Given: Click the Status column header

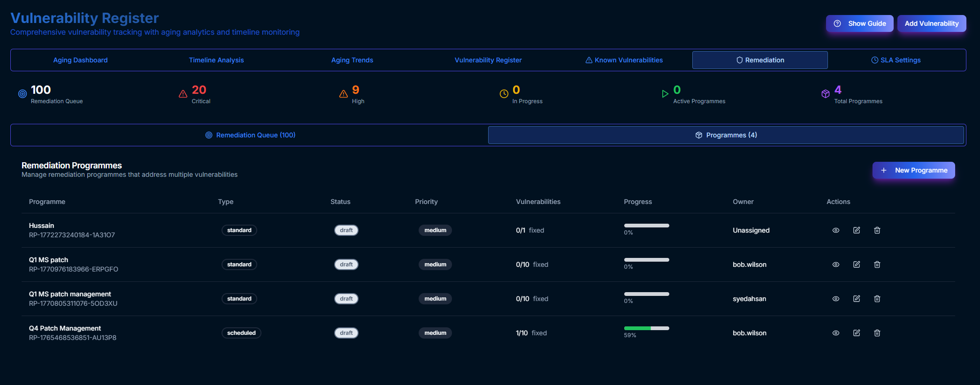Looking at the screenshot, I should click(340, 202).
